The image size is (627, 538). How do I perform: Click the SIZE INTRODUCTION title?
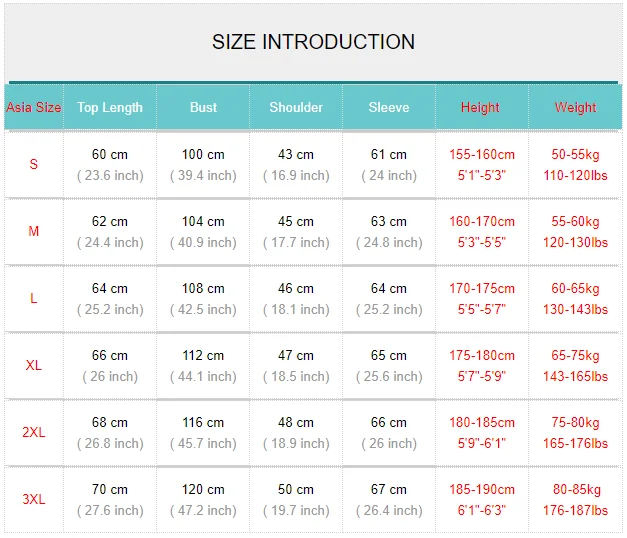pyautogui.click(x=313, y=42)
